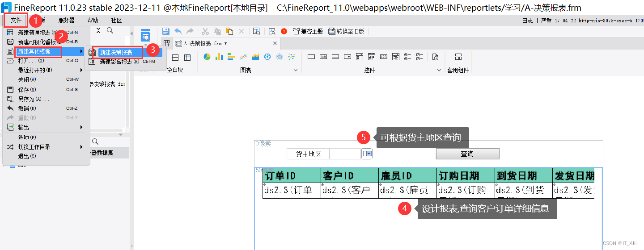Select the area chart icon
644x250 pixels.
click(256, 57)
